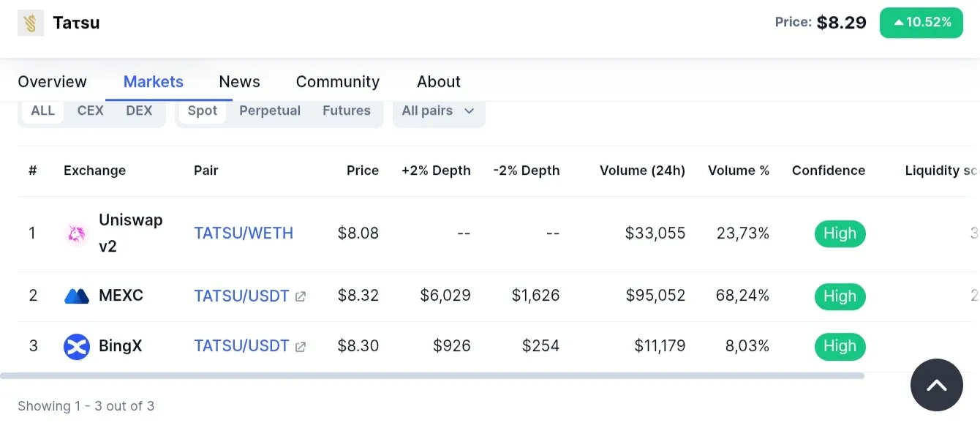Viewport: 980px width, 431px height.
Task: Click the scroll-to-top arrow button
Action: tap(936, 385)
